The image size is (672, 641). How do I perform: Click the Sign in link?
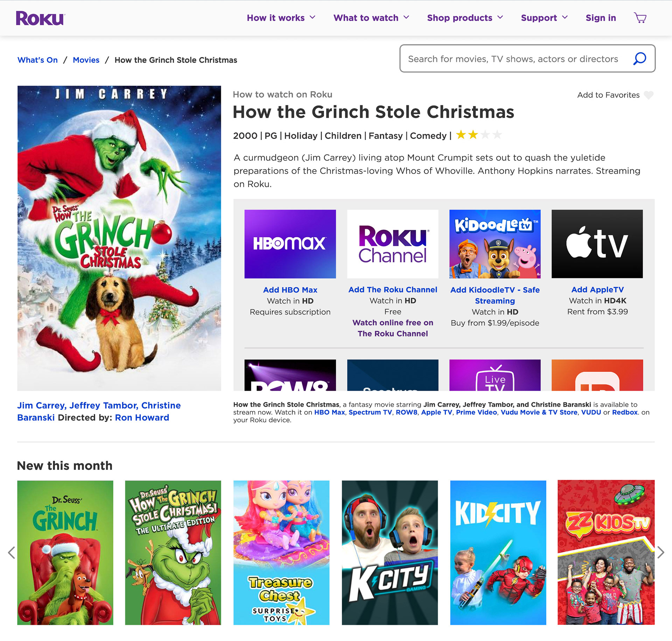pyautogui.click(x=601, y=18)
